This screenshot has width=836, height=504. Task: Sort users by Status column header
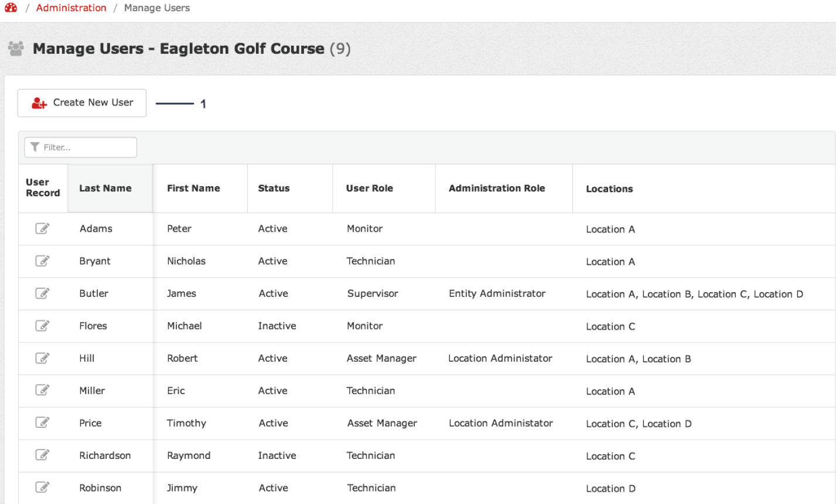click(x=274, y=188)
